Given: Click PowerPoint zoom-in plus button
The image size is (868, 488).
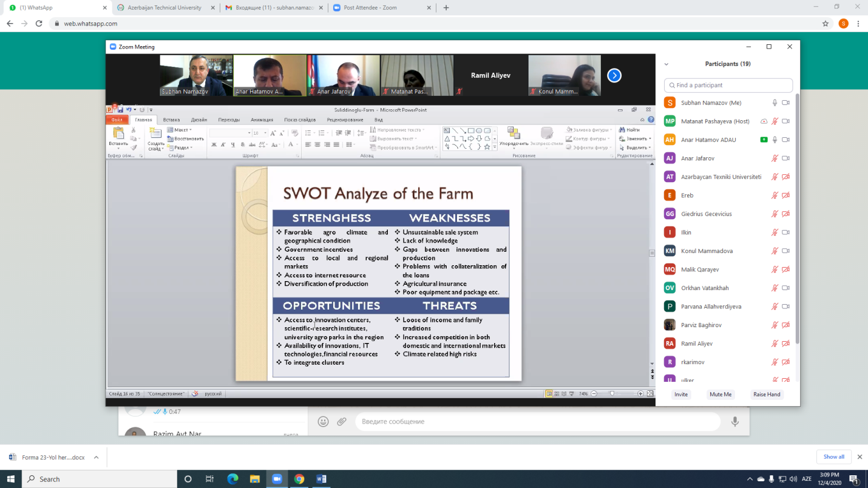Looking at the screenshot, I should (640, 393).
